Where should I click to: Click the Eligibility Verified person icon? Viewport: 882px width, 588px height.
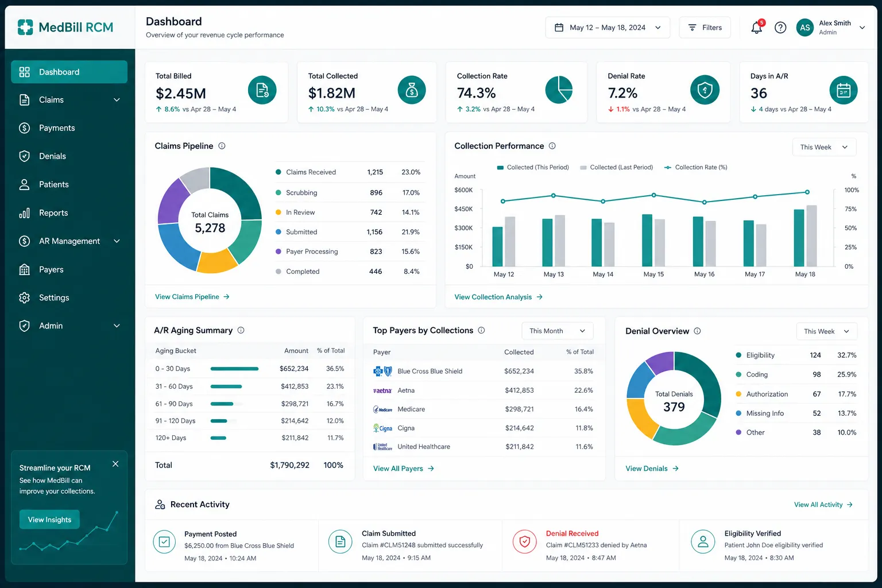tap(703, 541)
